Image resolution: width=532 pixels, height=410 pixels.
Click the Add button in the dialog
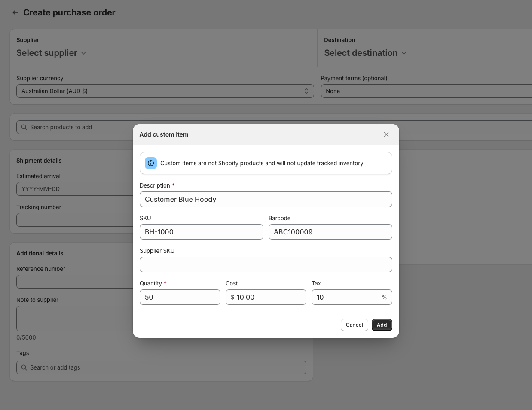tap(382, 325)
